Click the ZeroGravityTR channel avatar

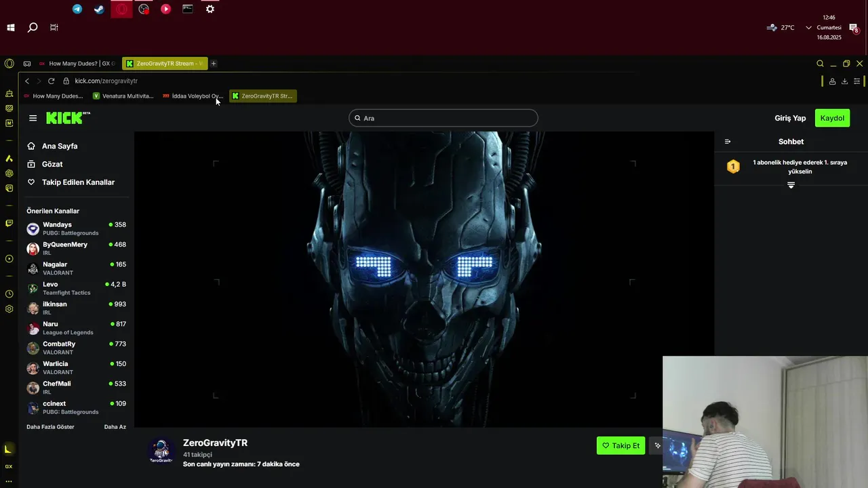coord(161,451)
